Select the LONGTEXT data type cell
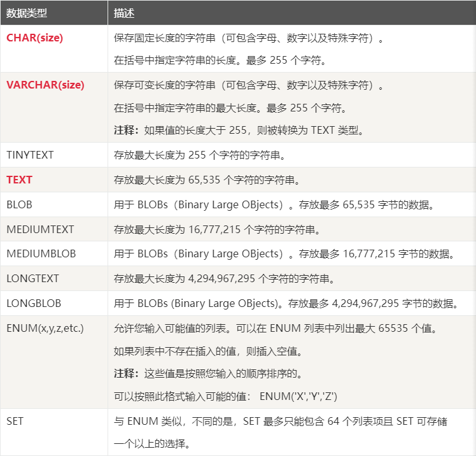This screenshot has height=456, width=476. pyautogui.click(x=32, y=278)
